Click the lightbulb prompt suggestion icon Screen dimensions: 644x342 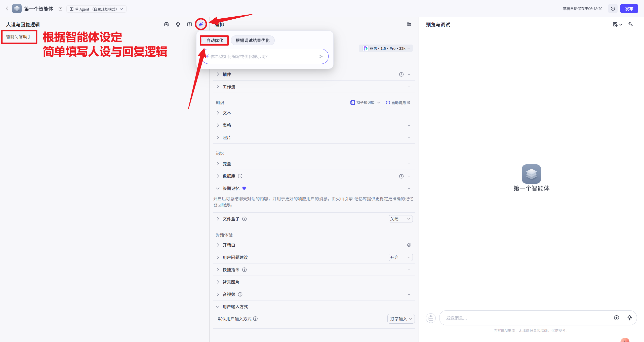pyautogui.click(x=178, y=24)
